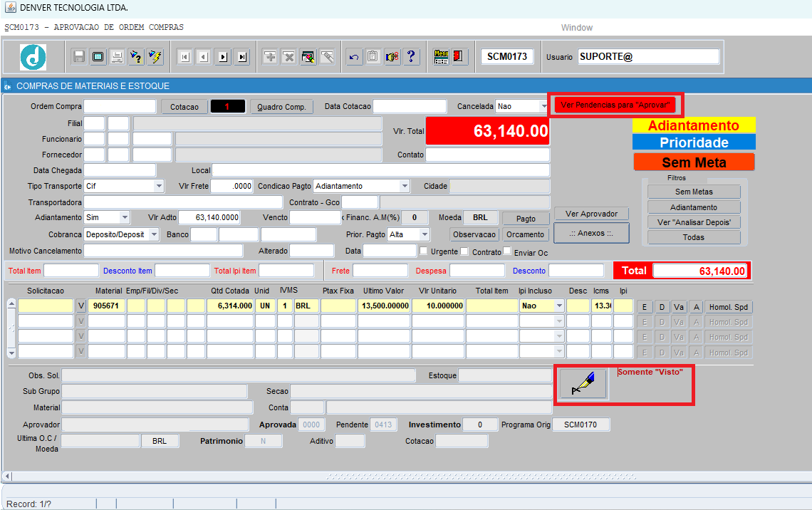The width and height of the screenshot is (812, 510).
Task: Click the red door exit icon
Action: click(x=459, y=56)
